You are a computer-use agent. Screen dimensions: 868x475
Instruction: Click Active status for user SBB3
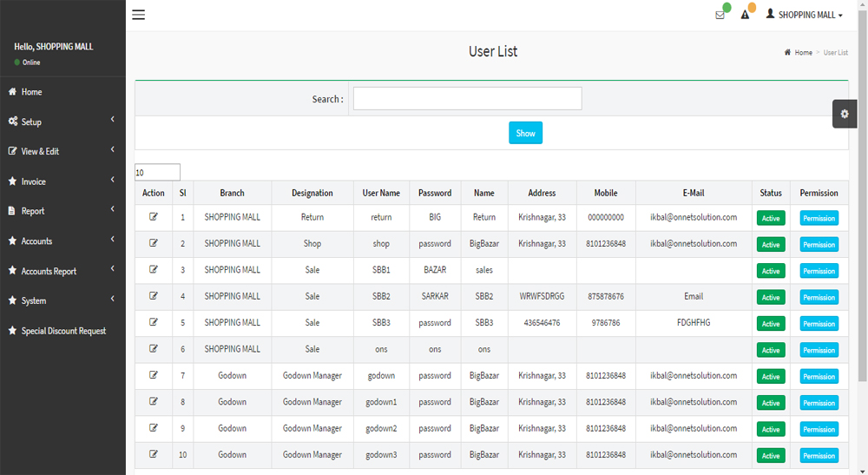[x=771, y=324]
